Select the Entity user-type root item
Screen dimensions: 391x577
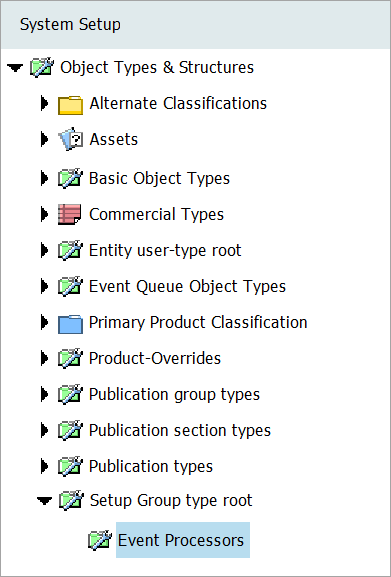pyautogui.click(x=165, y=251)
